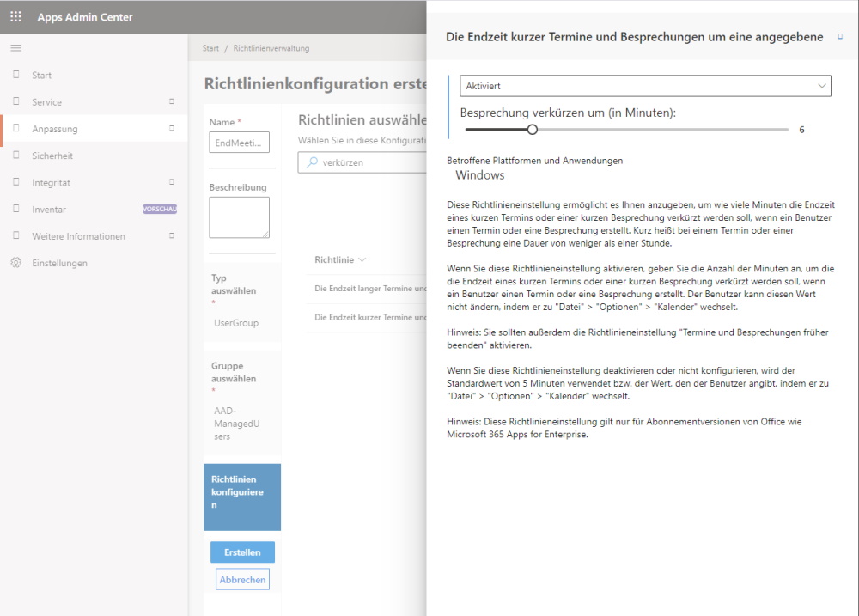Expand the Integrität menu chevron
The width and height of the screenshot is (859, 616).
coord(172,182)
